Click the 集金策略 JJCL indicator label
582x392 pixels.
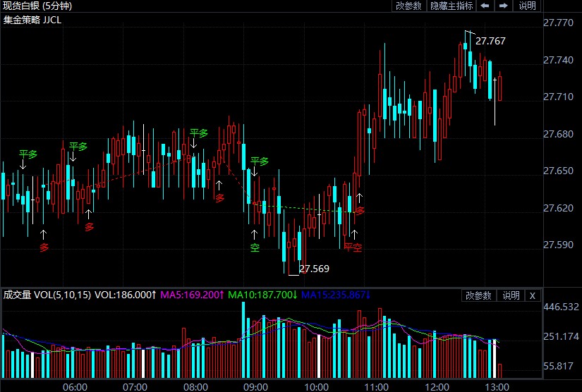pyautogui.click(x=32, y=20)
